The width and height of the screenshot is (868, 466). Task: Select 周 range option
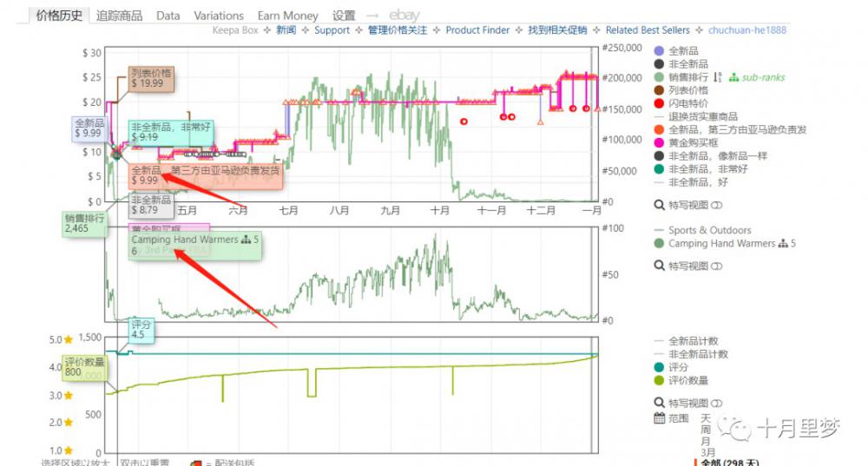[705, 430]
